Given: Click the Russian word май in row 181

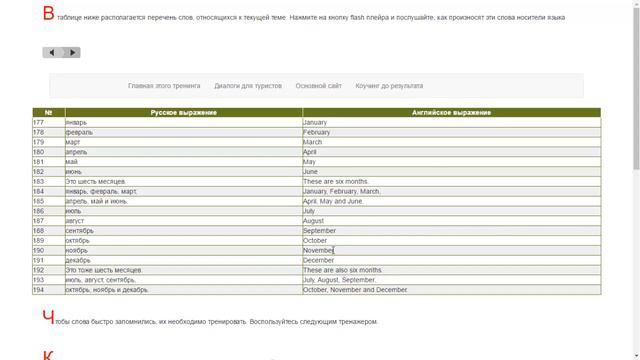Looking at the screenshot, I should tap(71, 162).
